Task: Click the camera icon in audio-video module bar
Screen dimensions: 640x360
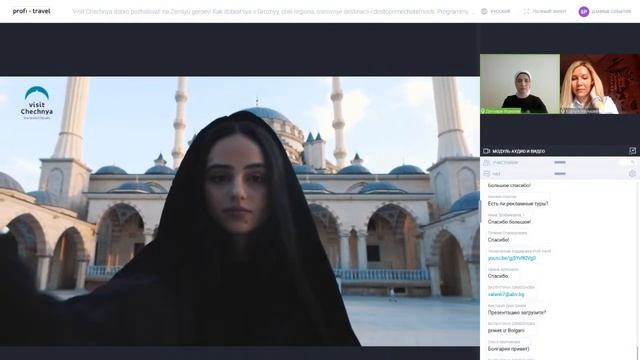Action: (486, 151)
